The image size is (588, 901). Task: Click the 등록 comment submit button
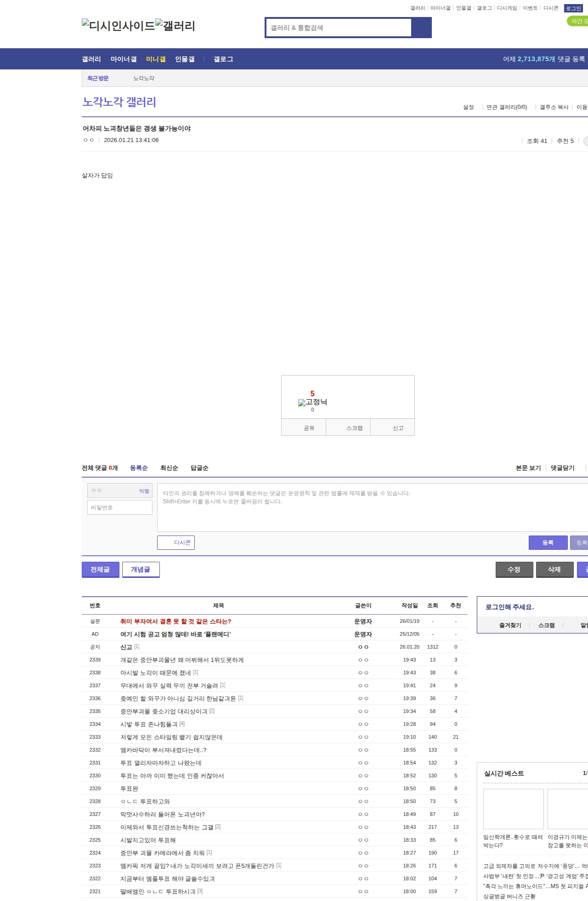pyautogui.click(x=548, y=542)
